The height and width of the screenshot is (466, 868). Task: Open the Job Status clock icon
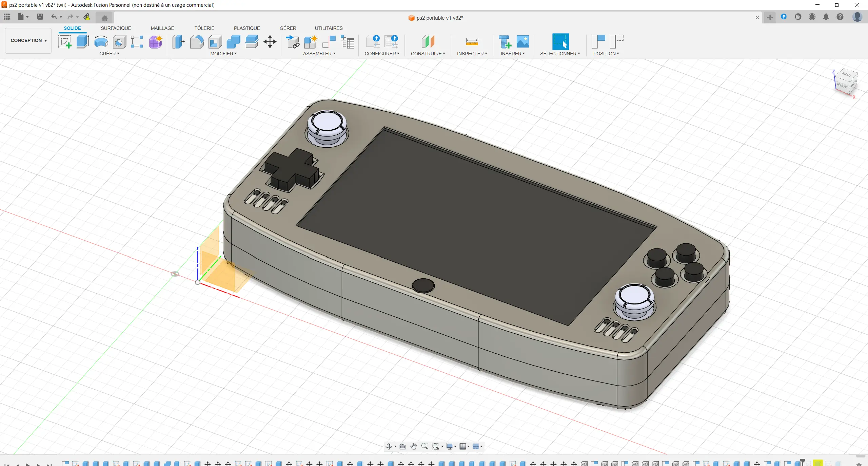(812, 17)
